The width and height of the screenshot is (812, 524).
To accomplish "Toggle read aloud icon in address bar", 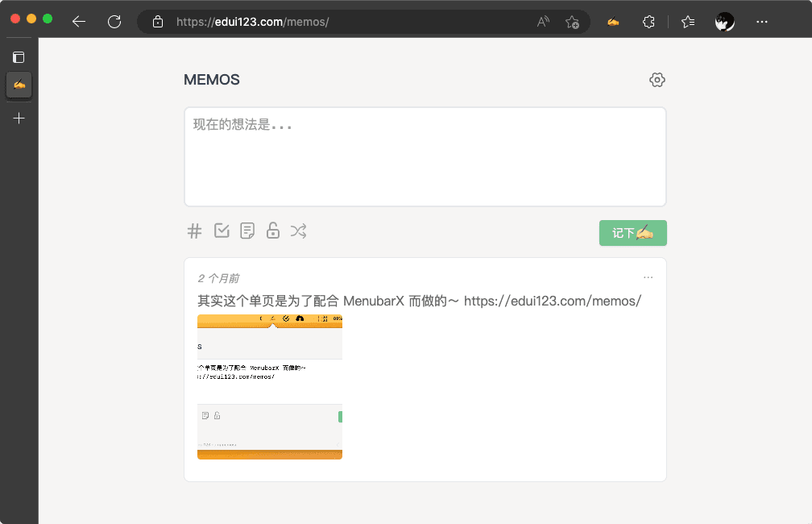I will point(544,22).
